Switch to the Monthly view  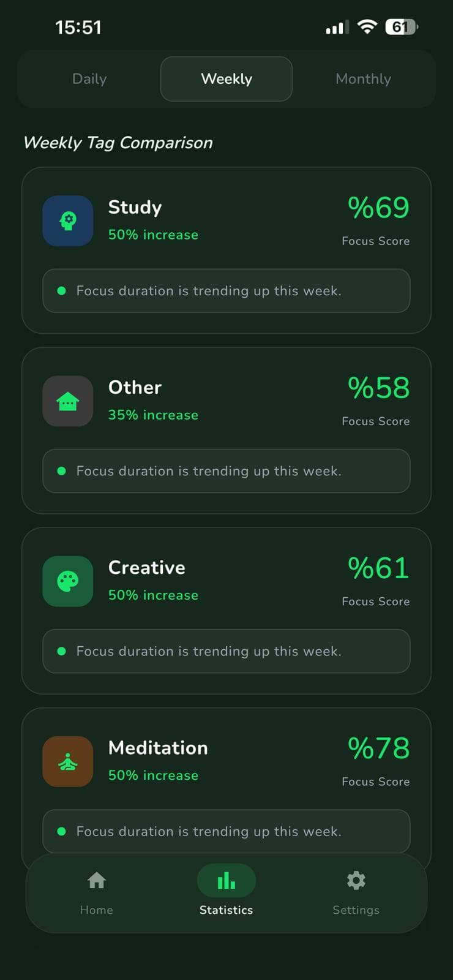click(364, 79)
